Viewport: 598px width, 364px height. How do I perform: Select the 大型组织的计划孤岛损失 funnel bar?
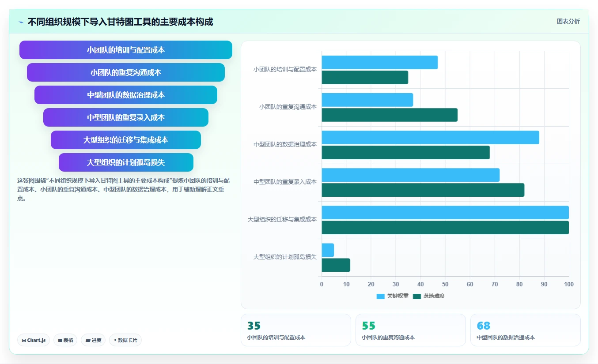[x=126, y=162]
